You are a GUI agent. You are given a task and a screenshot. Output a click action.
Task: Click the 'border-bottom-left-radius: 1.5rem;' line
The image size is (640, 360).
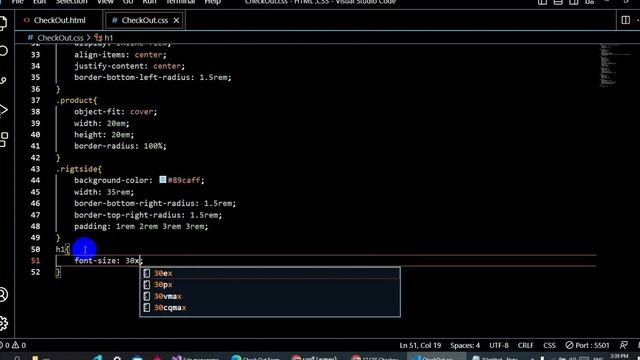pos(153,78)
